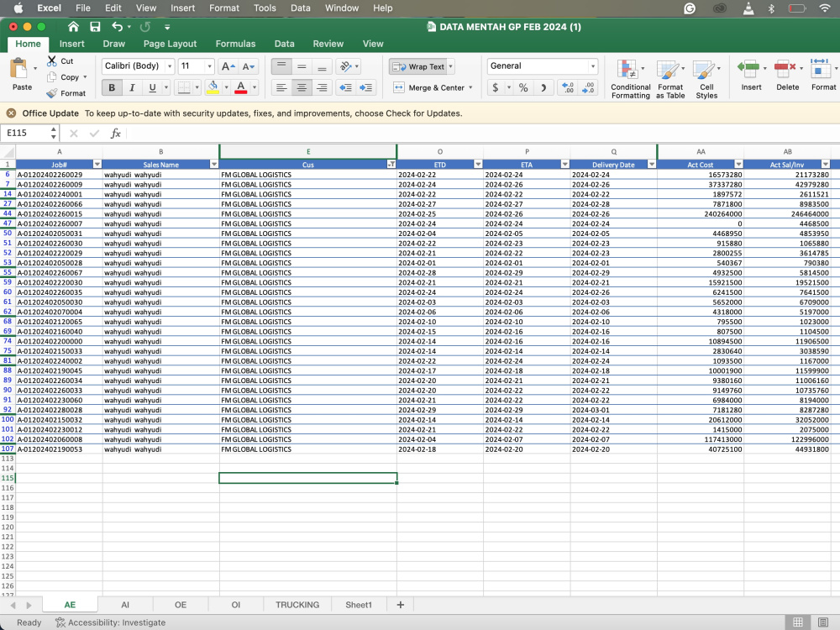Dismiss the Office Update banner
840x630 pixels.
(11, 113)
